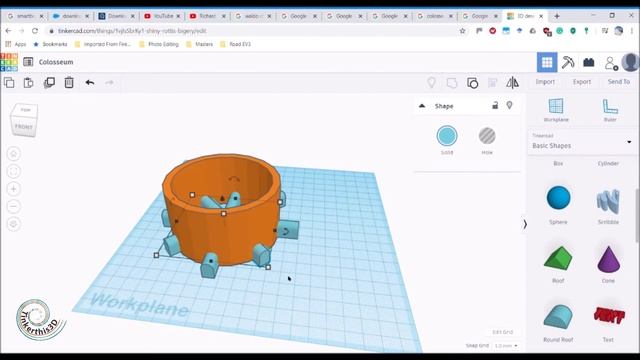
Task: Pick the Scribble shape
Action: pyautogui.click(x=608, y=201)
